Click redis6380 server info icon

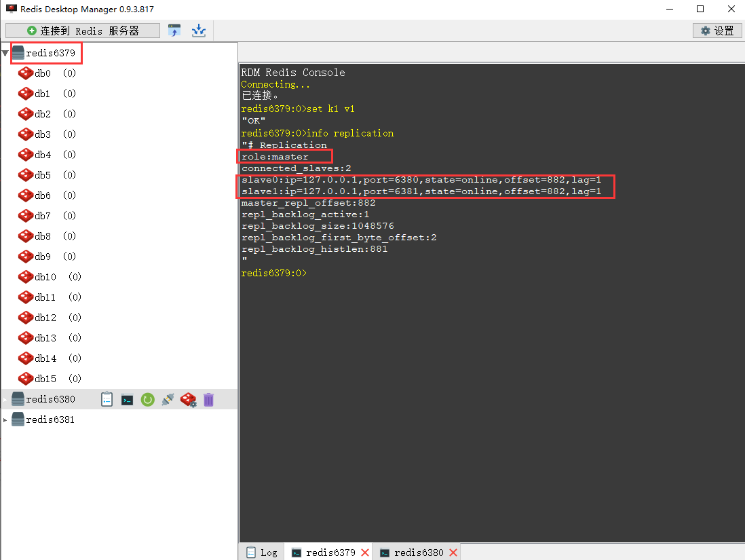107,400
